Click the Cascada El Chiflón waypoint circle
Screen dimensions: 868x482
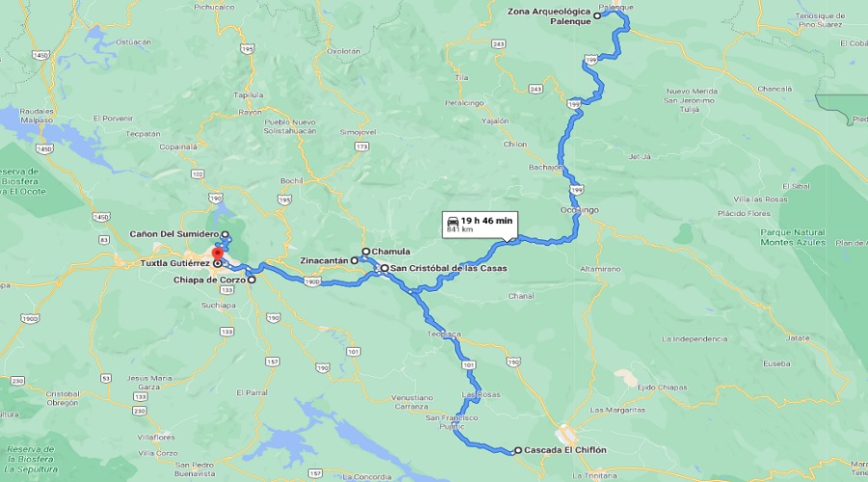518,450
